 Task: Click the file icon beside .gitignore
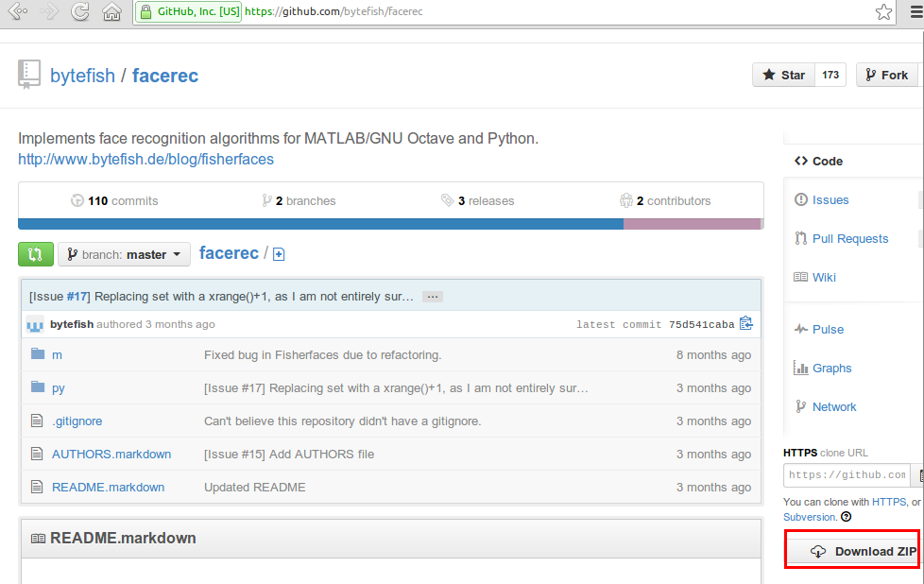coord(37,421)
